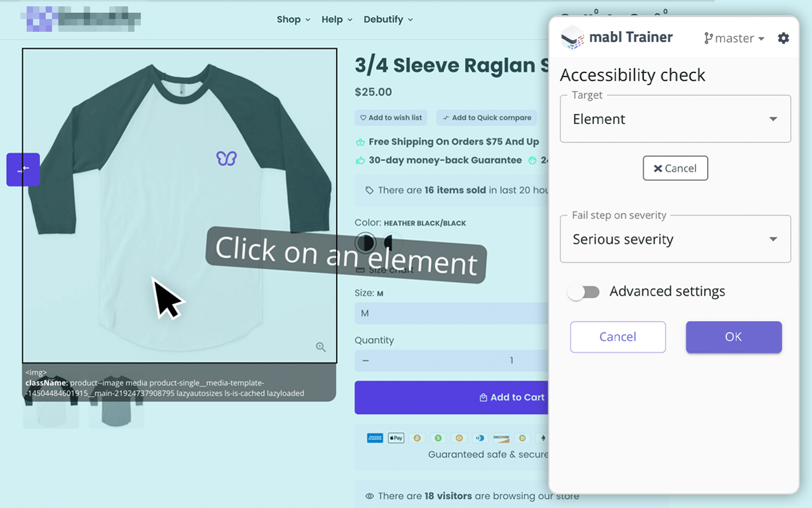812x508 pixels.
Task: Open the mabl Trainer settings gear
Action: [x=783, y=38]
